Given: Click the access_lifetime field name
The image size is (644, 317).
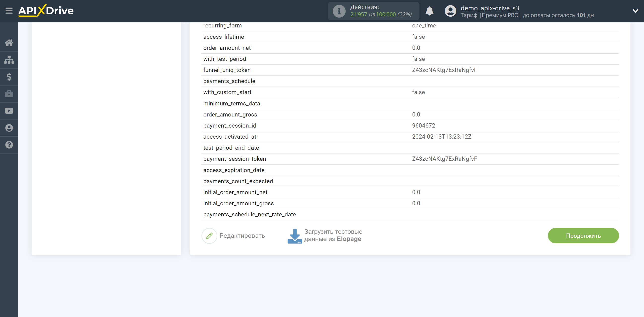Looking at the screenshot, I should click(224, 37).
